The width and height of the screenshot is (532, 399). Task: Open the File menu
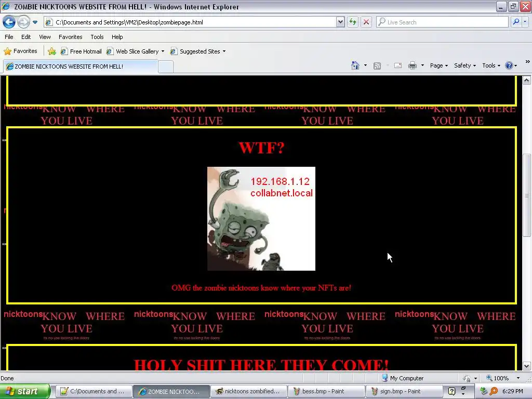(9, 37)
